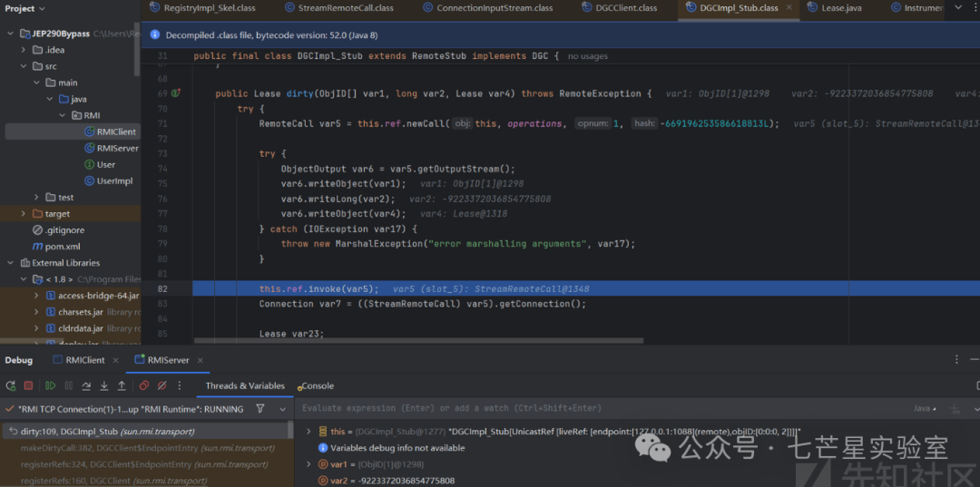Expand charsets.jar library
The height and width of the screenshot is (487, 980).
(x=37, y=312)
